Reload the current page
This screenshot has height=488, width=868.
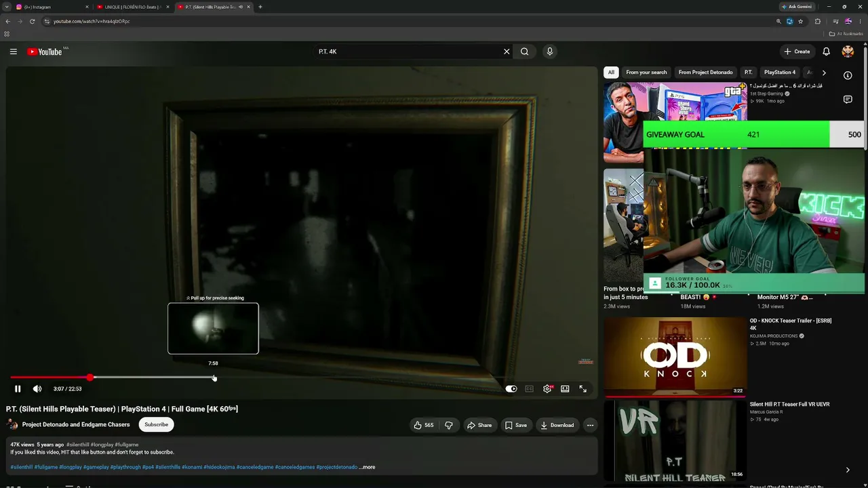tap(32, 21)
